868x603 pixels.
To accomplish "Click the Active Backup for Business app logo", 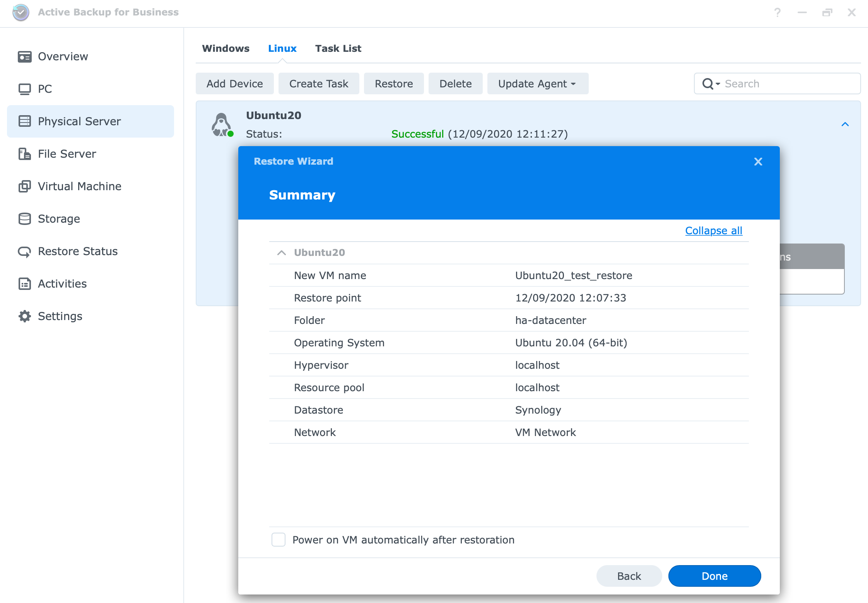I will pyautogui.click(x=21, y=12).
